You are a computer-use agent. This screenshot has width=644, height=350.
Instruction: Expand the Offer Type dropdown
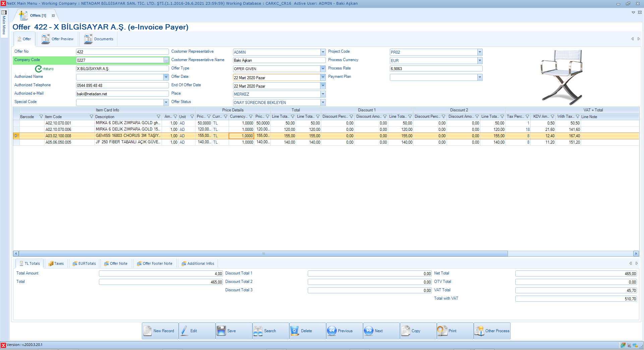pyautogui.click(x=323, y=69)
